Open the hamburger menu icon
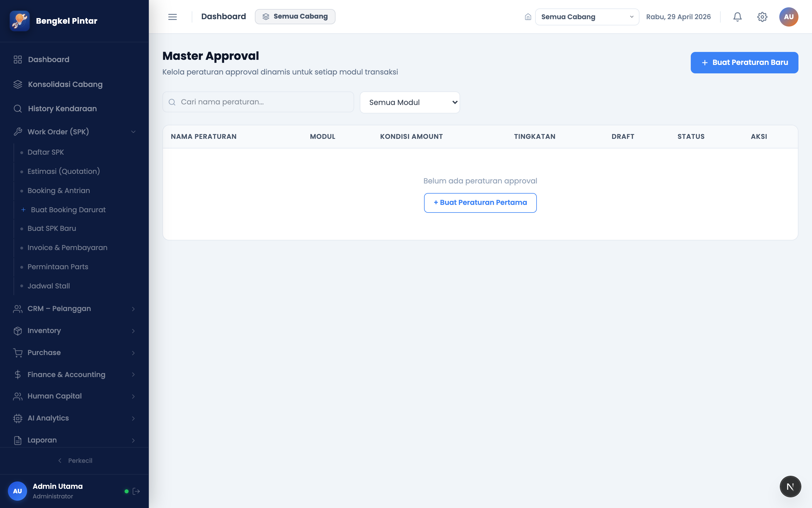The height and width of the screenshot is (508, 812). click(173, 17)
